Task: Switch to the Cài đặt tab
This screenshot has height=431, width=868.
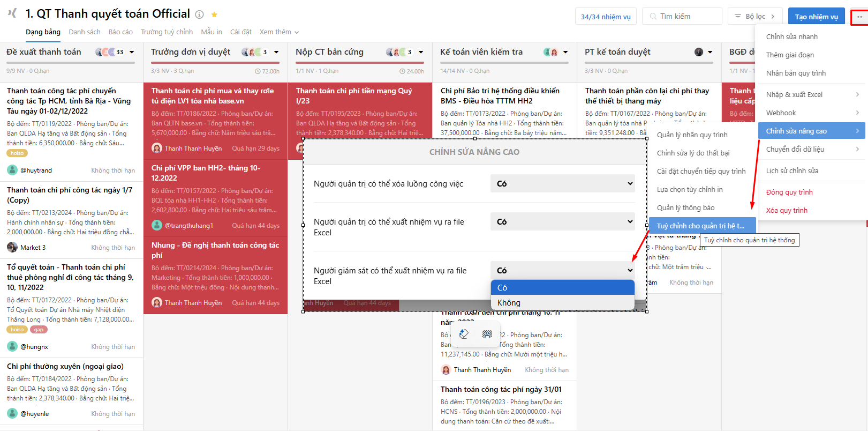Action: coord(241,32)
